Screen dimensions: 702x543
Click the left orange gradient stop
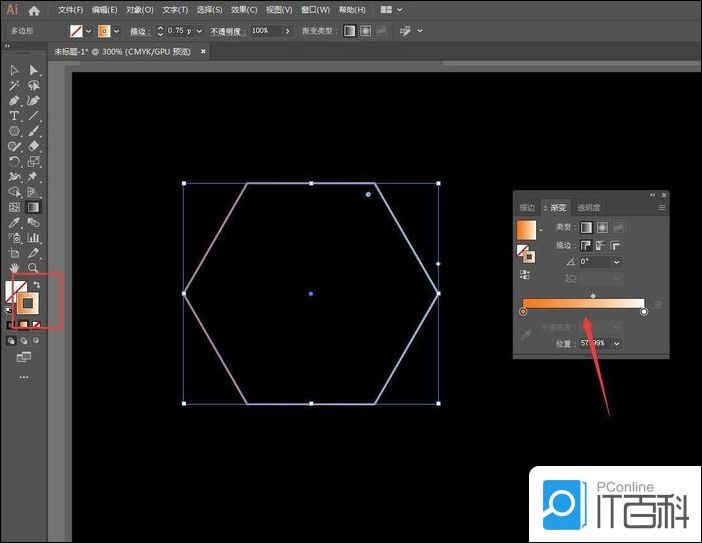(x=523, y=312)
